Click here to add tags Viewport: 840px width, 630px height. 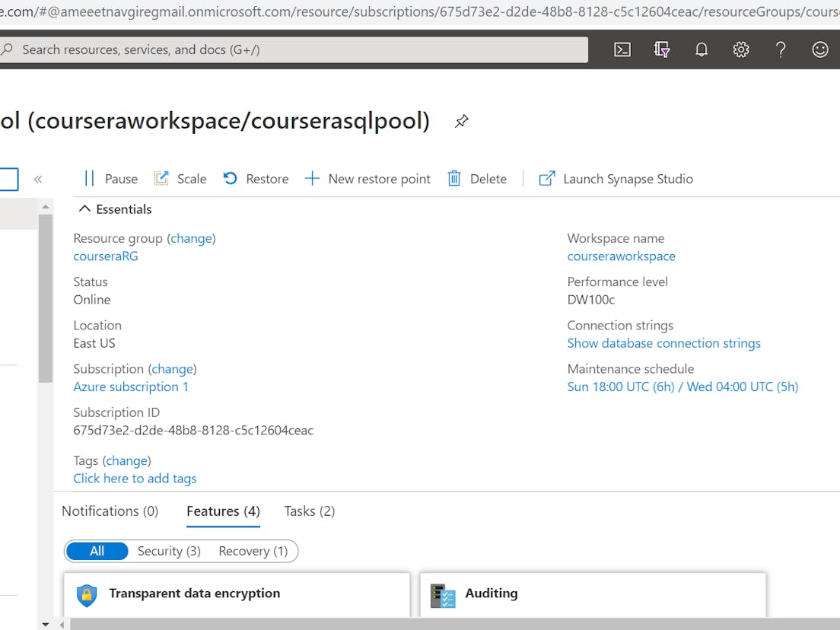(135, 478)
